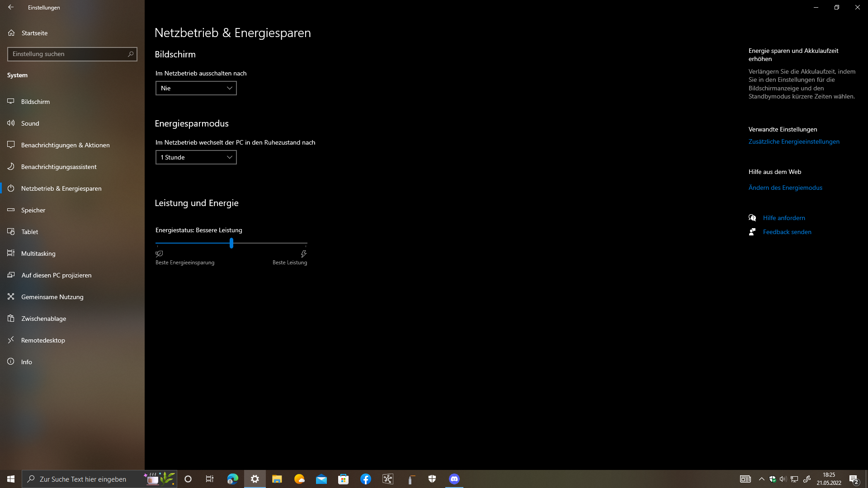Image resolution: width=868 pixels, height=488 pixels.
Task: Open the Zwischenablage clipboard settings
Action: 43,319
